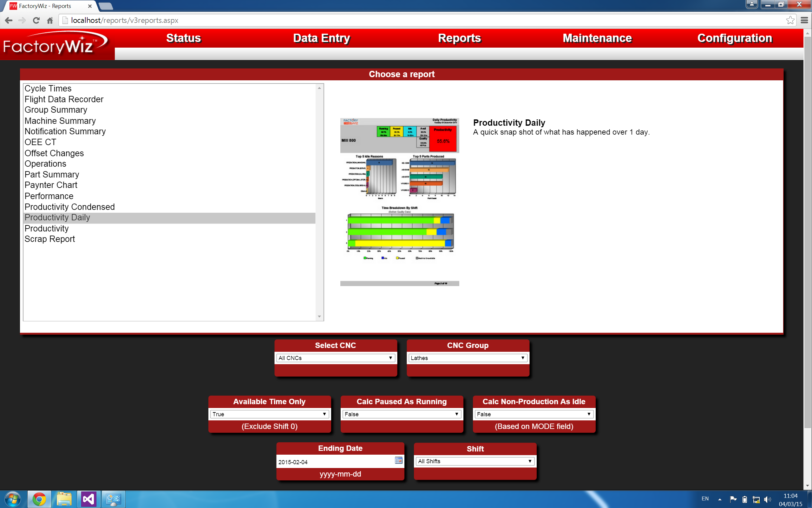The width and height of the screenshot is (812, 508).
Task: Reload the page with refresh icon
Action: coord(36,21)
